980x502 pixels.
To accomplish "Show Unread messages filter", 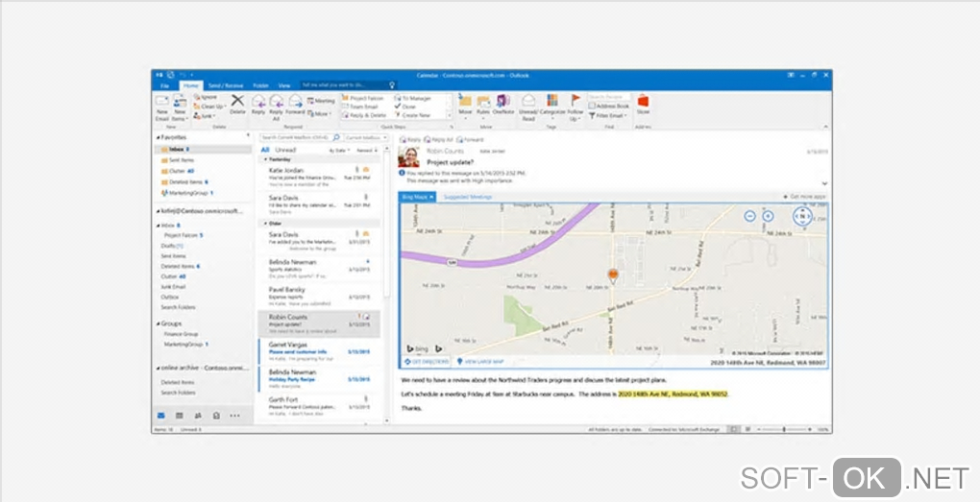I will (285, 150).
